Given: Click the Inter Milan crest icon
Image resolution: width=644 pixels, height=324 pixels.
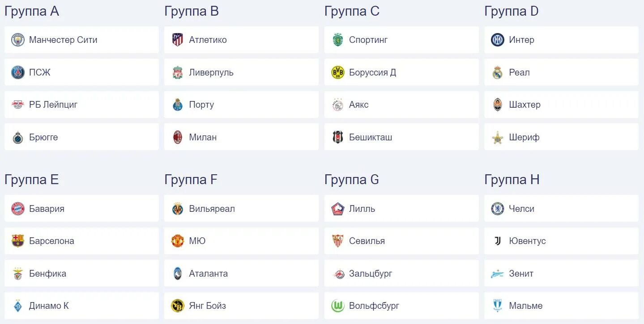Looking at the screenshot, I should (498, 40).
